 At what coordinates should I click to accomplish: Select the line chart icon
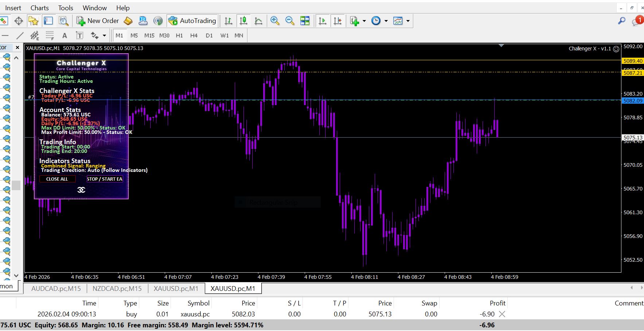pyautogui.click(x=258, y=21)
